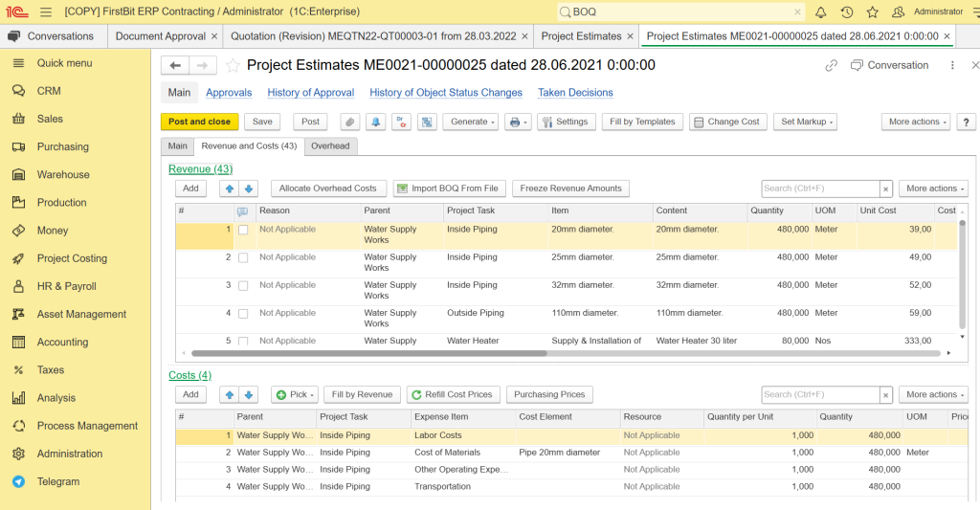Open the printer dropdown
Image resolution: width=980 pixels, height=510 pixels.
518,122
